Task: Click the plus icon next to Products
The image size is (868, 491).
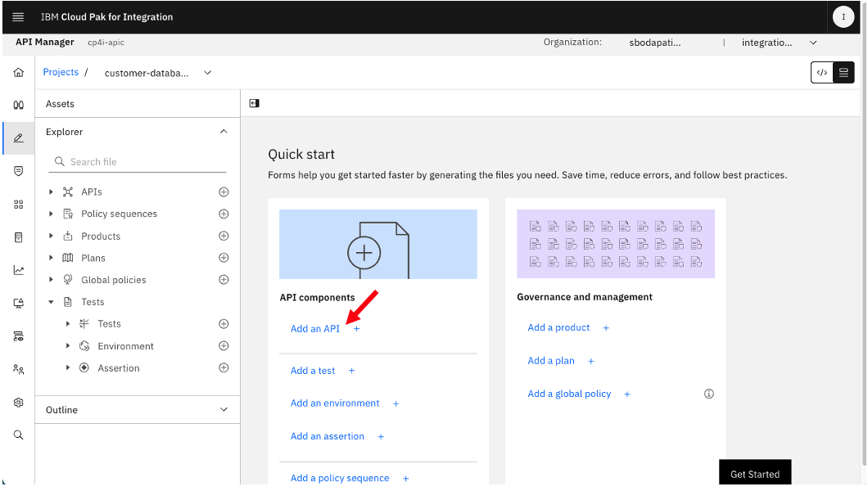Action: pos(224,236)
